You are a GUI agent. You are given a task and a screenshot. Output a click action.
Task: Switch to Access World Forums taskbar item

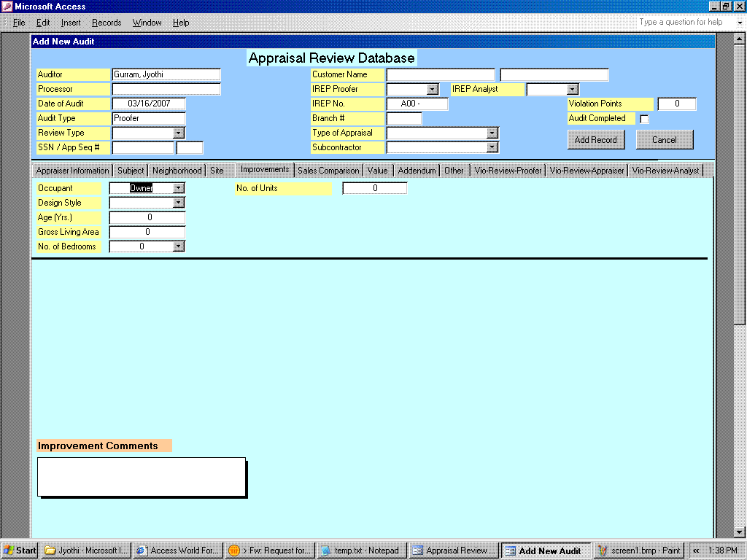tap(178, 551)
